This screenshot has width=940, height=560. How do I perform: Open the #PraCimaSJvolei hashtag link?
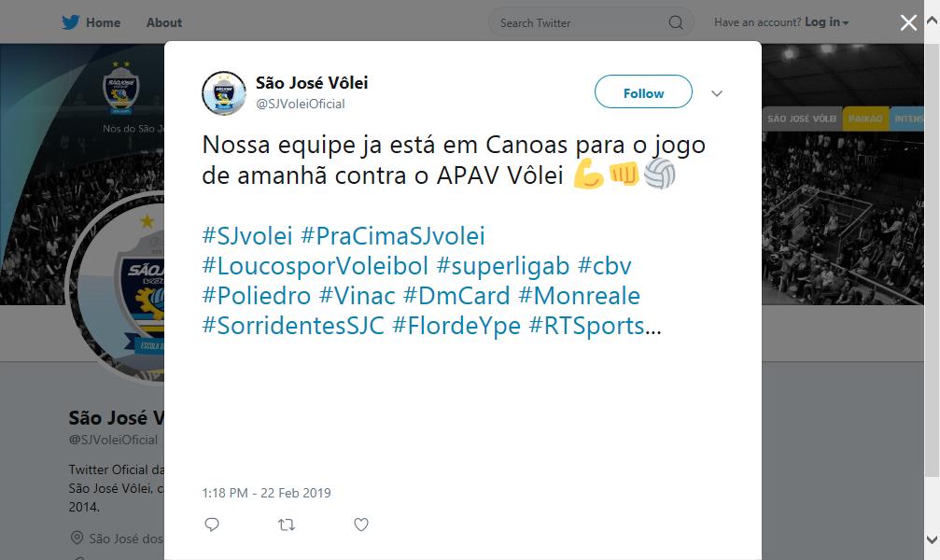click(393, 235)
